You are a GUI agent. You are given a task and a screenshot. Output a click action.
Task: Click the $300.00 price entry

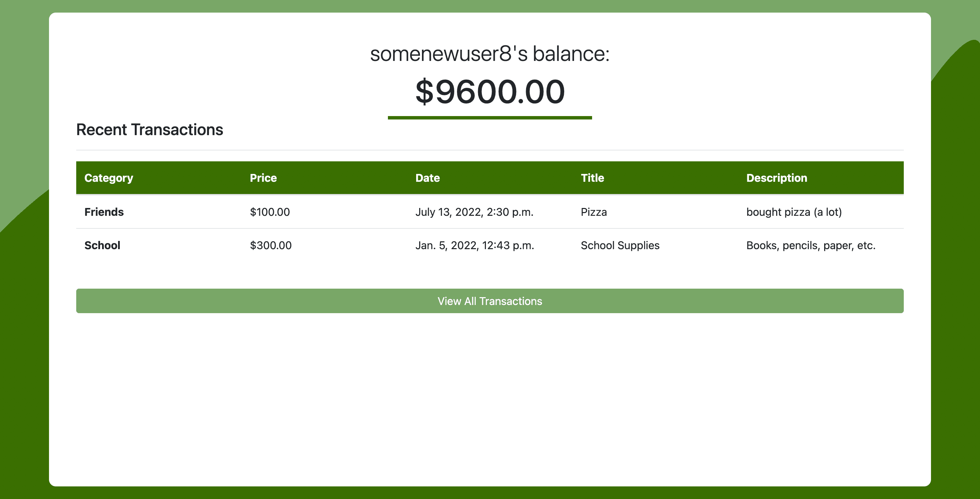pyautogui.click(x=271, y=245)
